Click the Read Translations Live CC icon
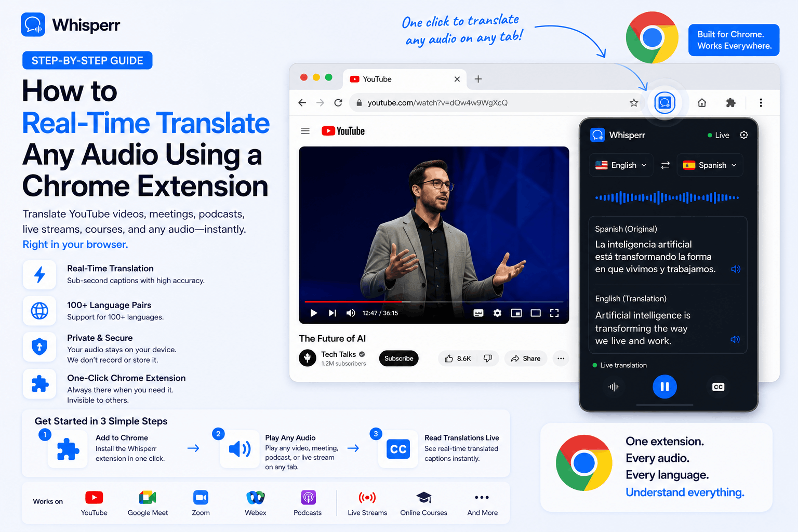798x532 pixels. click(x=398, y=449)
